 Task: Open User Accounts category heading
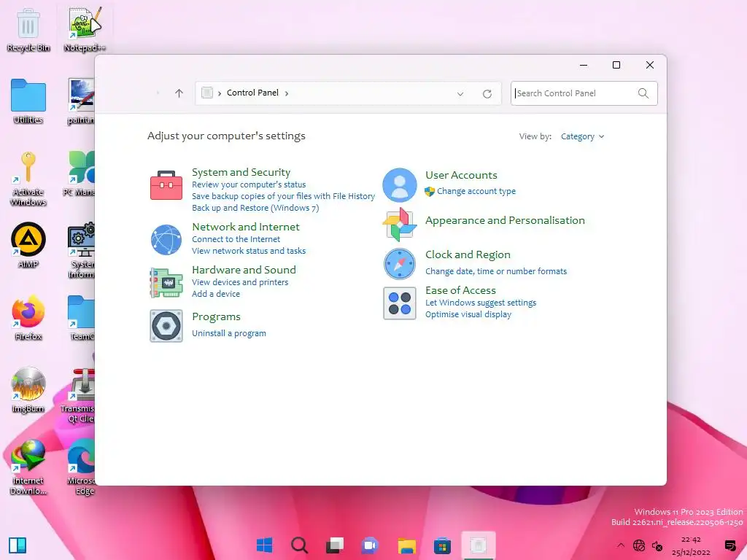pyautogui.click(x=461, y=175)
